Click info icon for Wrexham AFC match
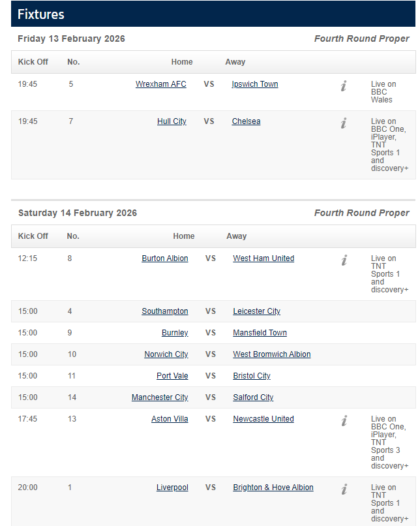The width and height of the screenshot is (420, 526). coord(344,86)
